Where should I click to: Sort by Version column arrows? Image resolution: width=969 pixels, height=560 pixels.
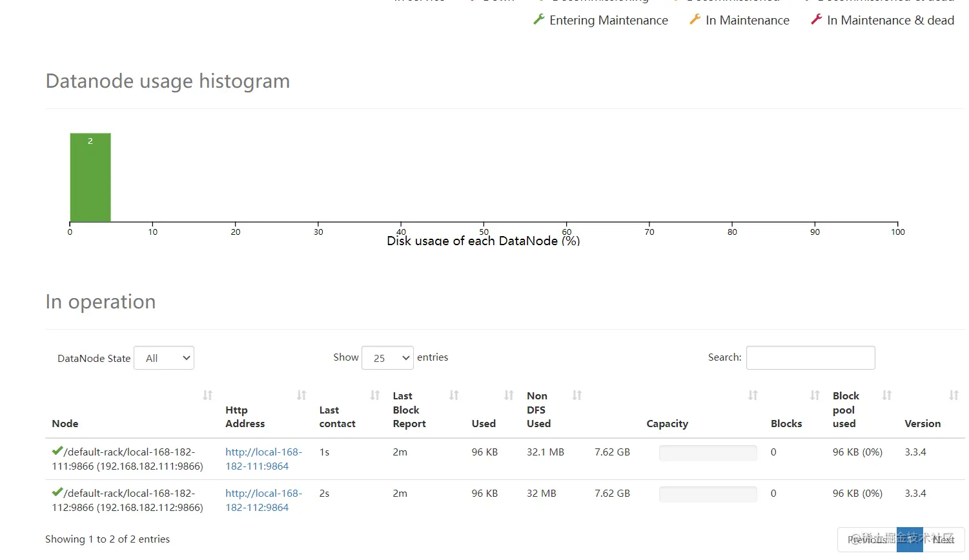(954, 395)
